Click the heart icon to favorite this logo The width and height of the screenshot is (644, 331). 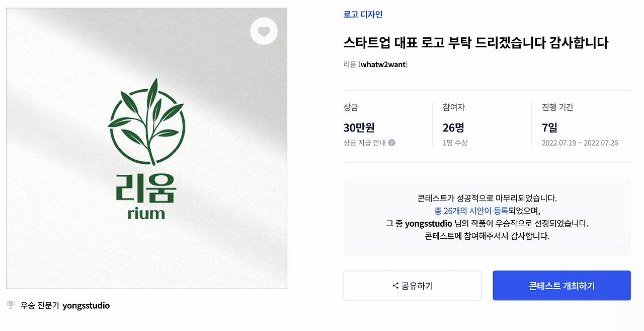click(264, 31)
